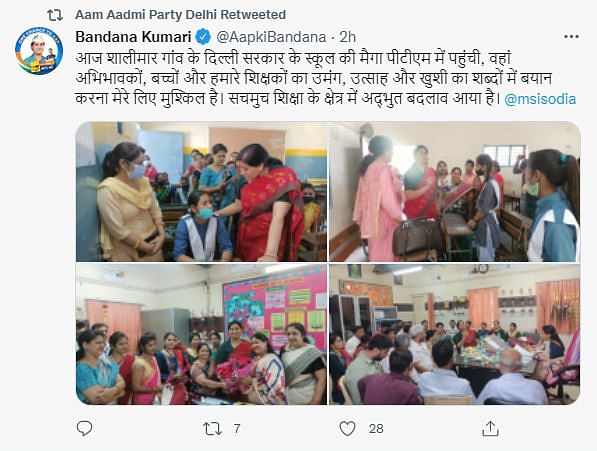This screenshot has height=451, width=597.
Task: Click the like count 28
Action: 376,429
